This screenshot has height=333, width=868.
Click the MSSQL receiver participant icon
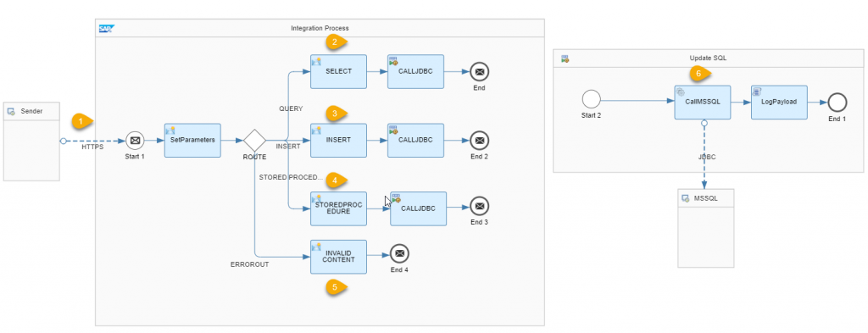click(685, 198)
